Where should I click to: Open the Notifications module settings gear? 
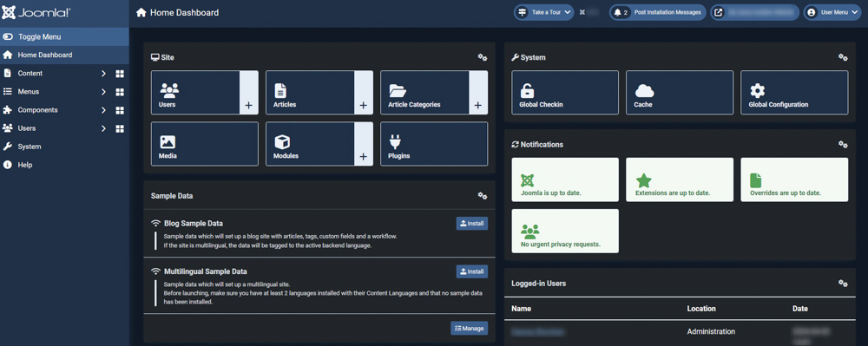[x=843, y=144]
